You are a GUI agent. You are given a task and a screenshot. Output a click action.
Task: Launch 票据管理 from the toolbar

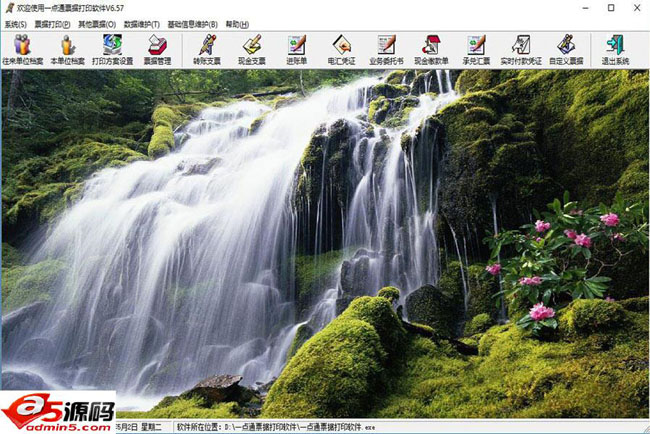click(157, 49)
